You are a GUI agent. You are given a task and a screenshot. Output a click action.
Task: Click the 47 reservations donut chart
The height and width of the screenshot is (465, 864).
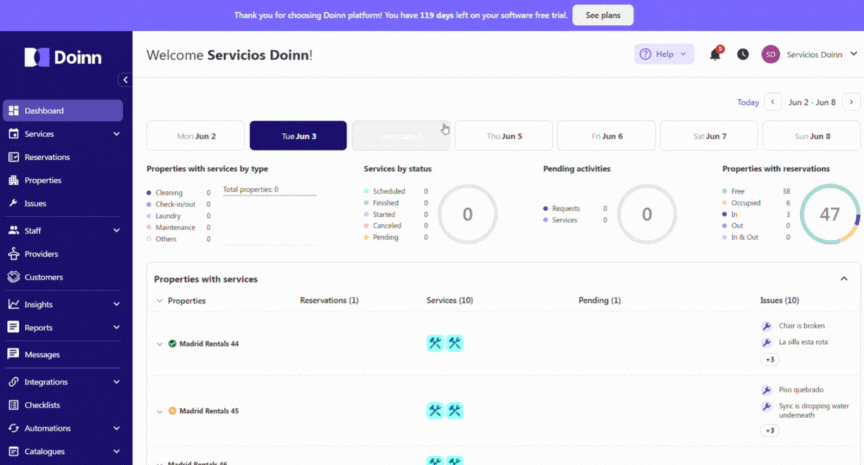(829, 214)
